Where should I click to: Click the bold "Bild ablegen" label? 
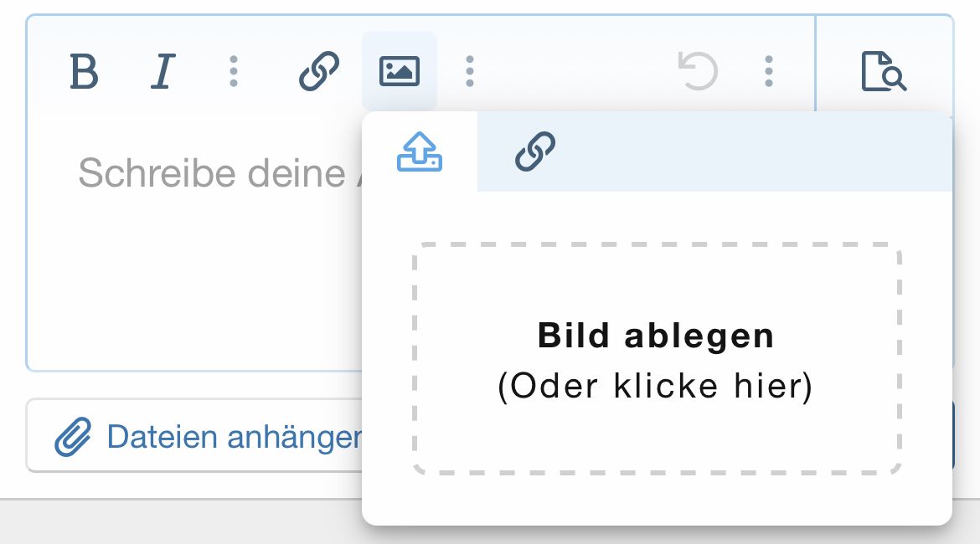tap(656, 336)
